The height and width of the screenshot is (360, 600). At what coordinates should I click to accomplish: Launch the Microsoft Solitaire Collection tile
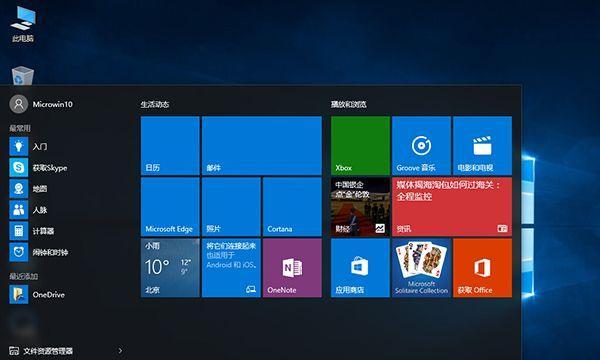click(x=421, y=268)
